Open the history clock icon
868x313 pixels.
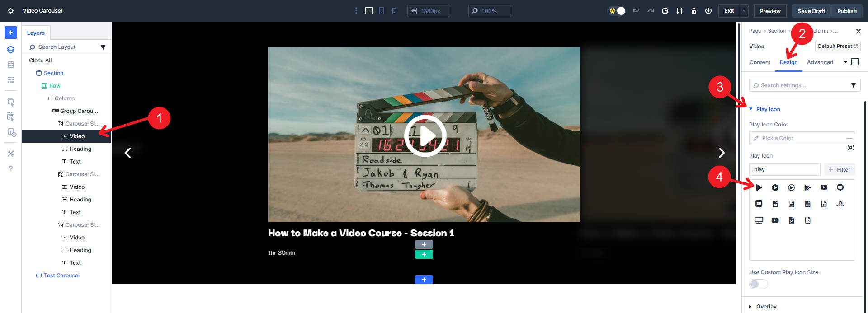click(665, 11)
